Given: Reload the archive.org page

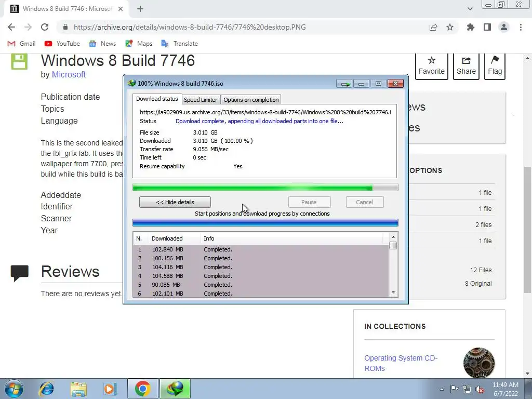Looking at the screenshot, I should tap(45, 27).
